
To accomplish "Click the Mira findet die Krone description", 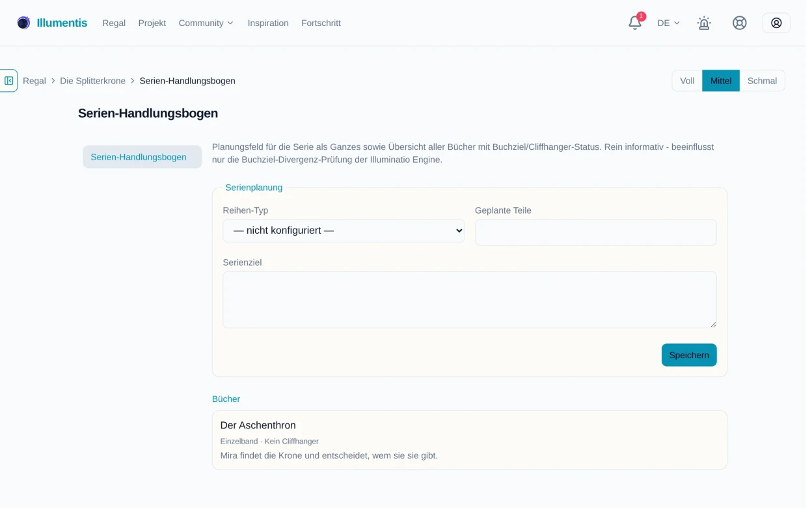I will (329, 456).
